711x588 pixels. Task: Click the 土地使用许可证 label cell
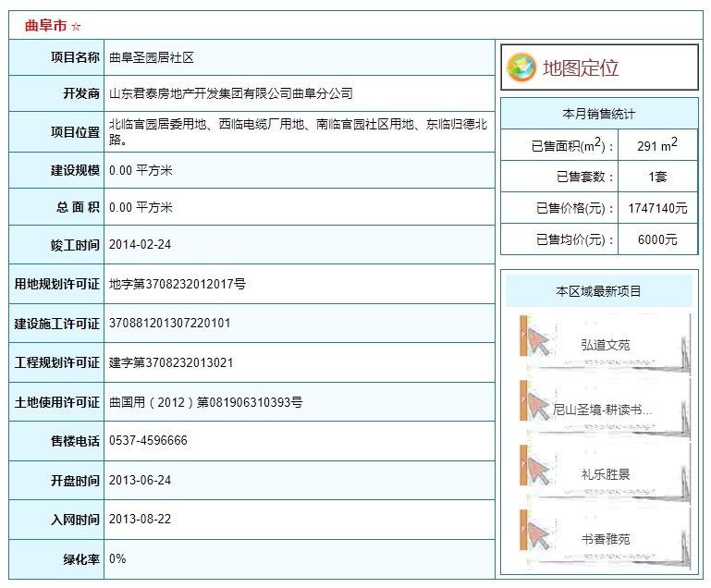(x=56, y=402)
